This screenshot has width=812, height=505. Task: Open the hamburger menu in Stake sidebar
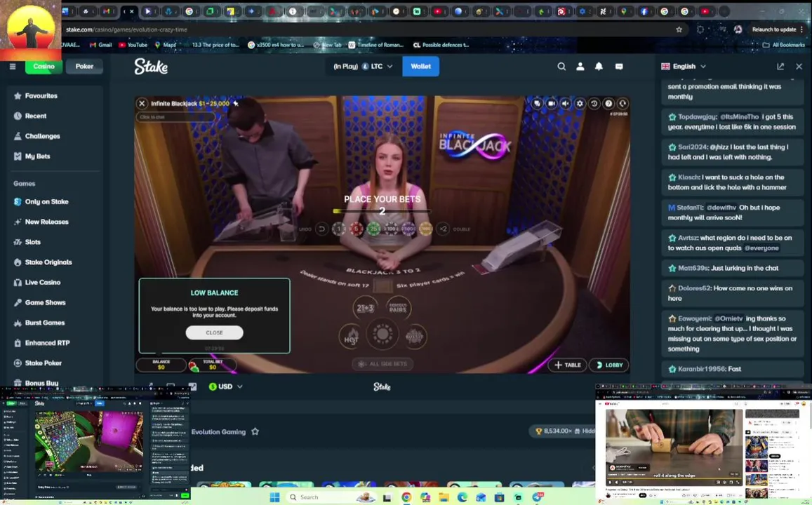coord(13,66)
